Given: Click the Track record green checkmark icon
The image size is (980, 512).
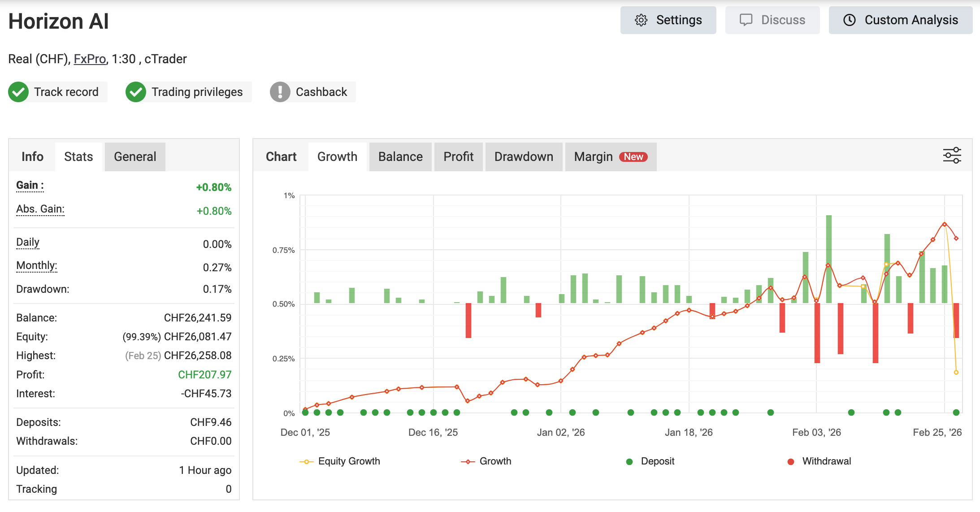Looking at the screenshot, I should pos(18,92).
